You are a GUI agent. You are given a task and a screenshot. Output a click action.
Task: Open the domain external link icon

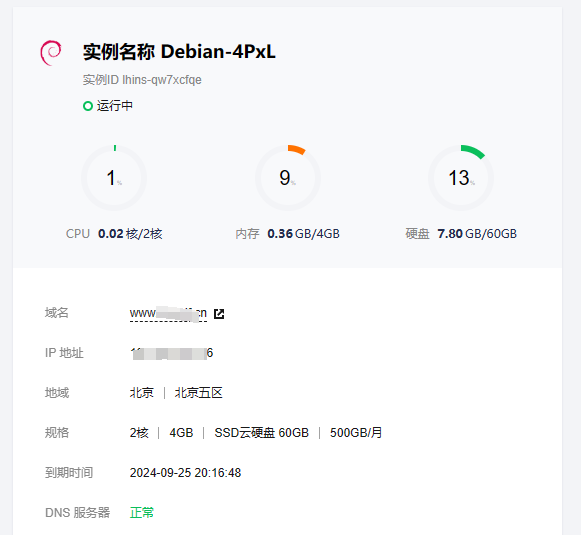(219, 314)
